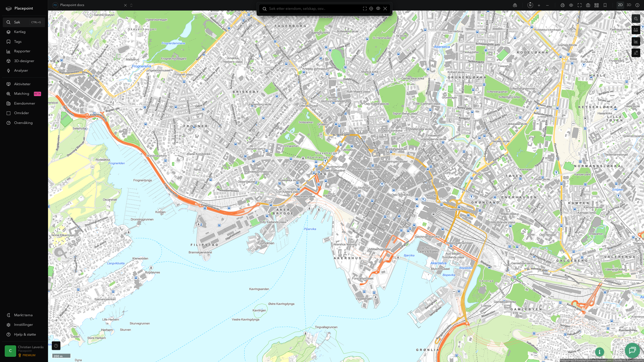The width and height of the screenshot is (644, 362).
Task: Click the print map icon
Action: click(x=562, y=5)
